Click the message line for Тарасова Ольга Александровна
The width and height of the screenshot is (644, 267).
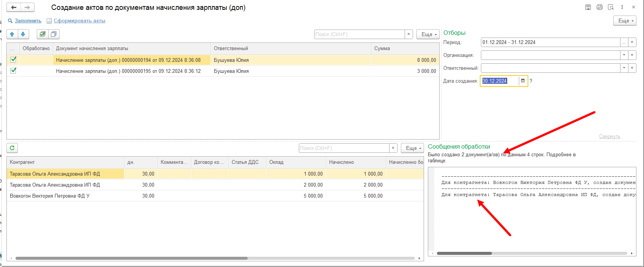[x=538, y=195]
